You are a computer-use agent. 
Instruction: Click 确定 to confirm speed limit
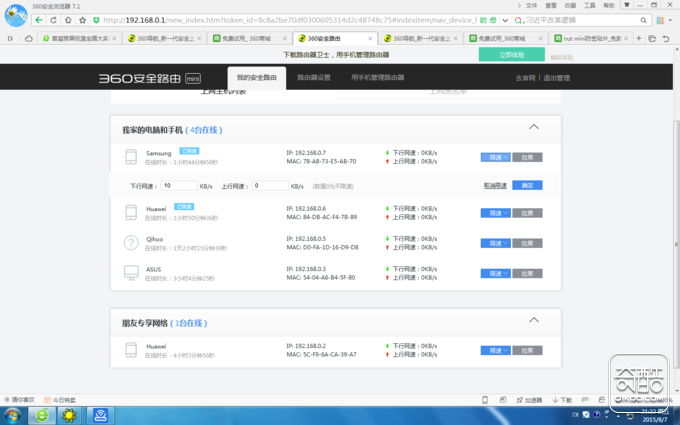pos(527,185)
